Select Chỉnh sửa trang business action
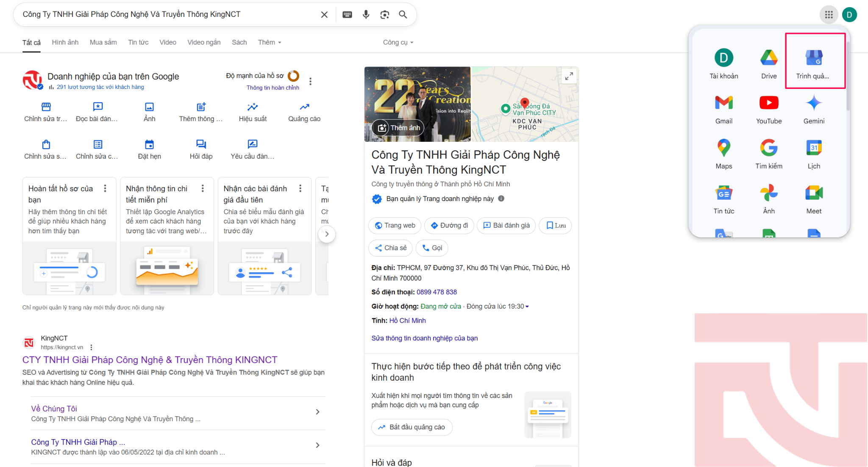Viewport: 868px width, 467px height. 46,112
